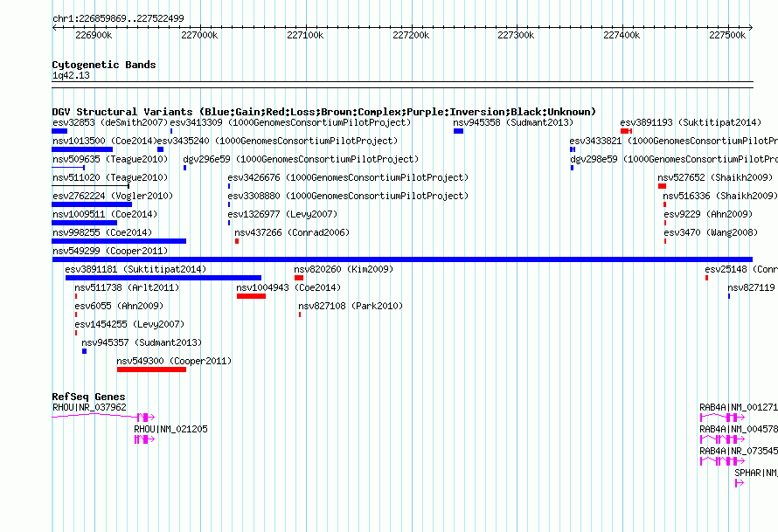
Task: Open the nsv827108 (Park2010) label
Action: point(351,306)
